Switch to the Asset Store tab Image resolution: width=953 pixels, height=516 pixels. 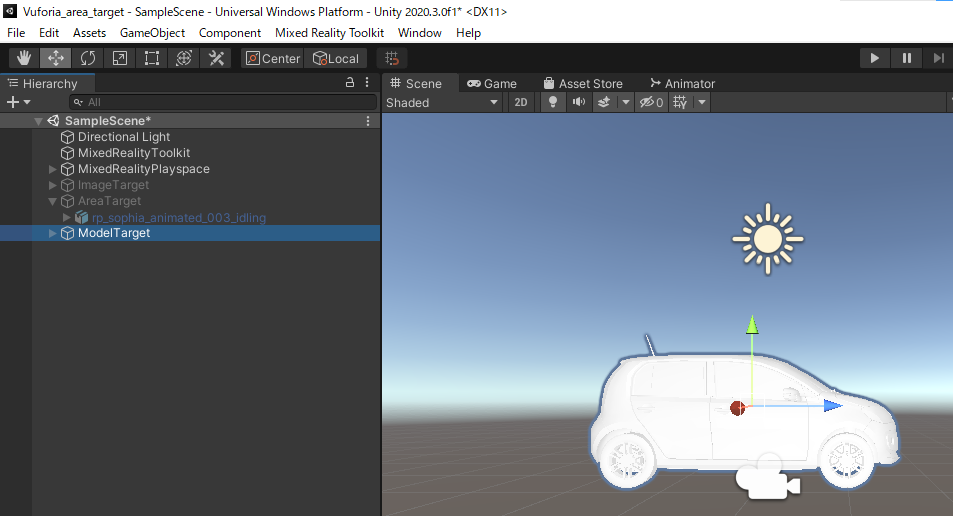(582, 83)
